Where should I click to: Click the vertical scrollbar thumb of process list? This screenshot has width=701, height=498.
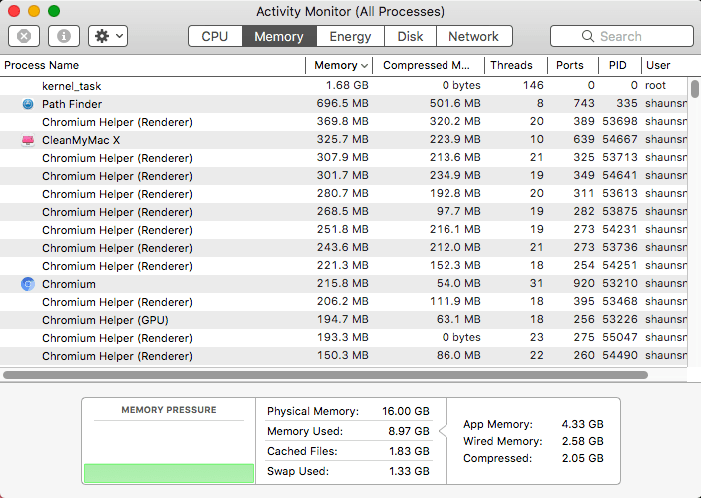pos(694,89)
